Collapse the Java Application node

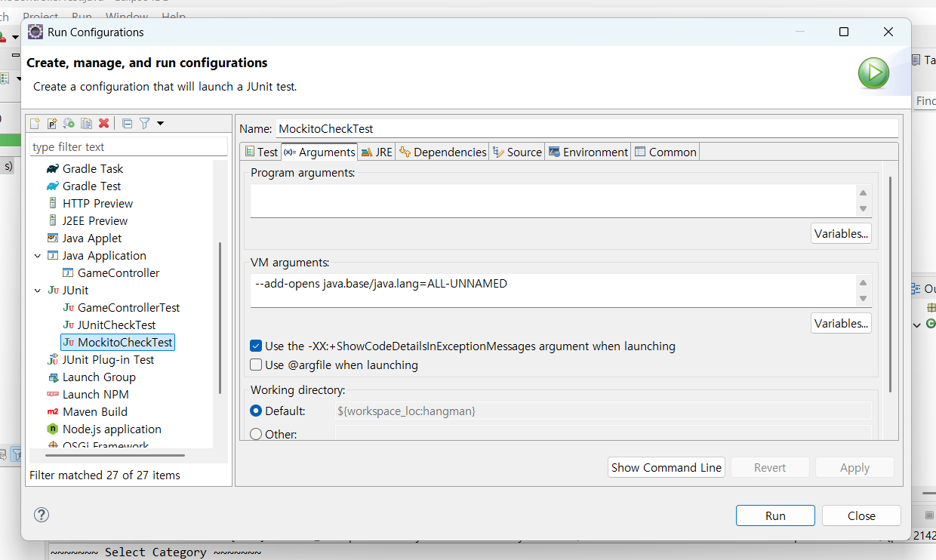point(37,255)
